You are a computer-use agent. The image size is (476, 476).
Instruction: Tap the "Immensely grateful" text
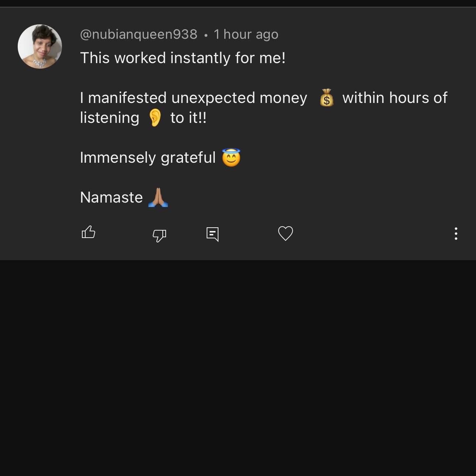(x=148, y=158)
